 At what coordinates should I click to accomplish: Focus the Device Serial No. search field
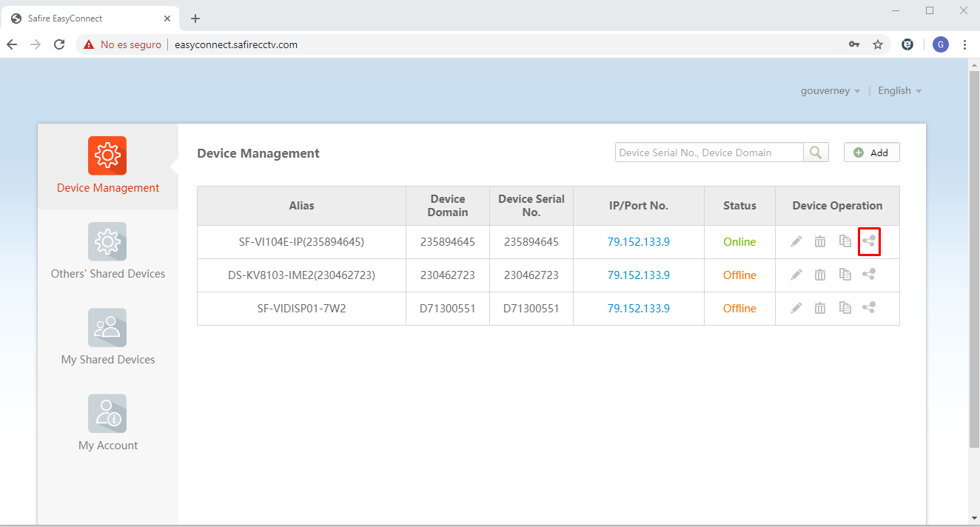tap(703, 152)
